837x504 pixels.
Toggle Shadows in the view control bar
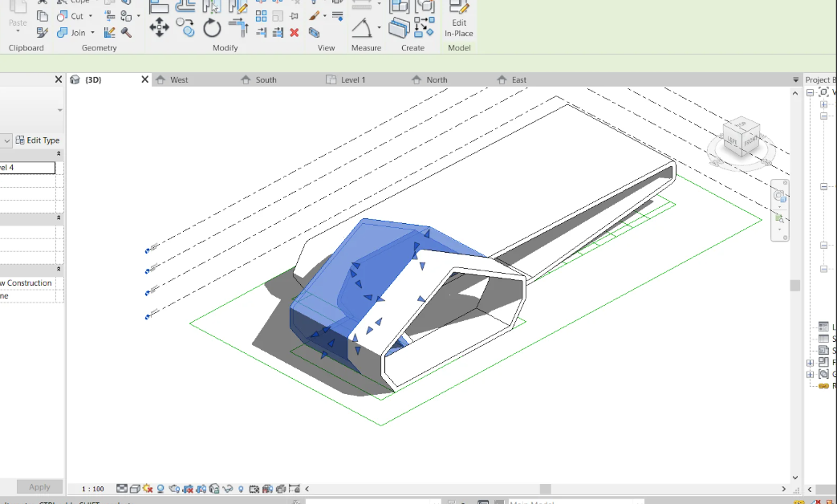(160, 489)
